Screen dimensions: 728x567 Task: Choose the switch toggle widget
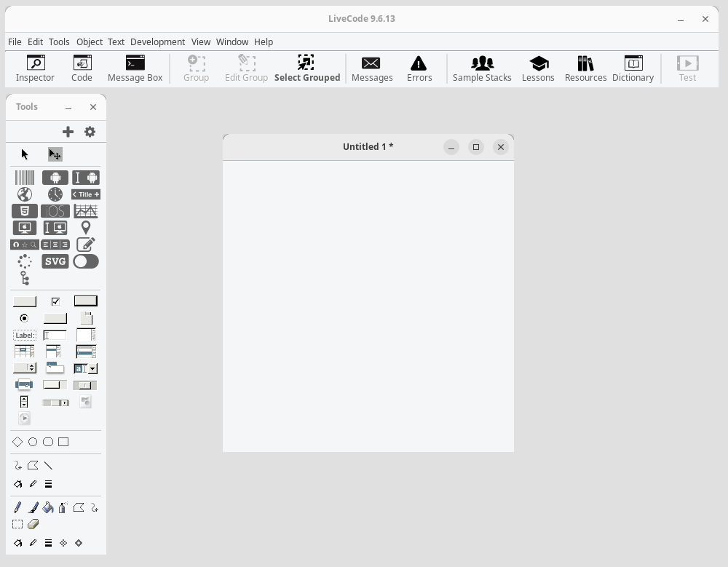click(86, 261)
